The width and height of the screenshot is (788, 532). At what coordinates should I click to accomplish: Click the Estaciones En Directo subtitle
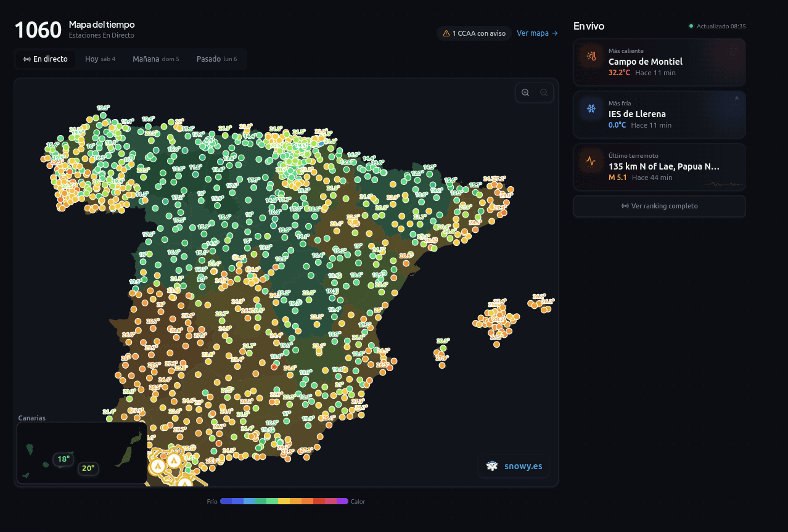[102, 36]
